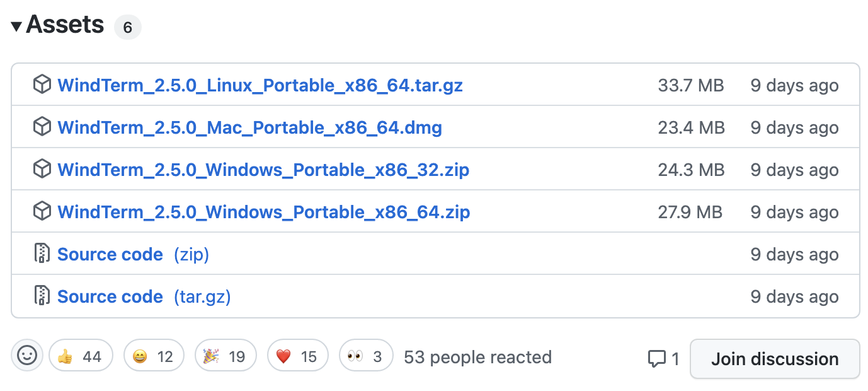Toggle the thumbs up reaction
The image size is (868, 391).
(80, 356)
